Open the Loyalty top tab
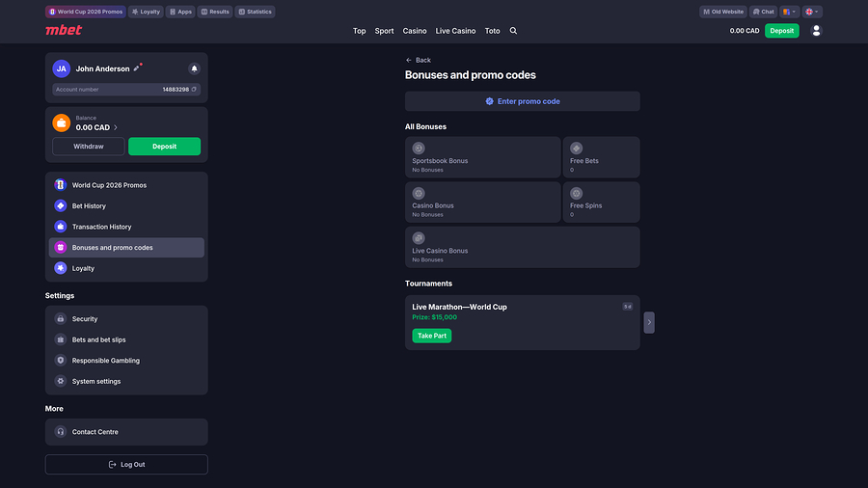 click(x=147, y=12)
